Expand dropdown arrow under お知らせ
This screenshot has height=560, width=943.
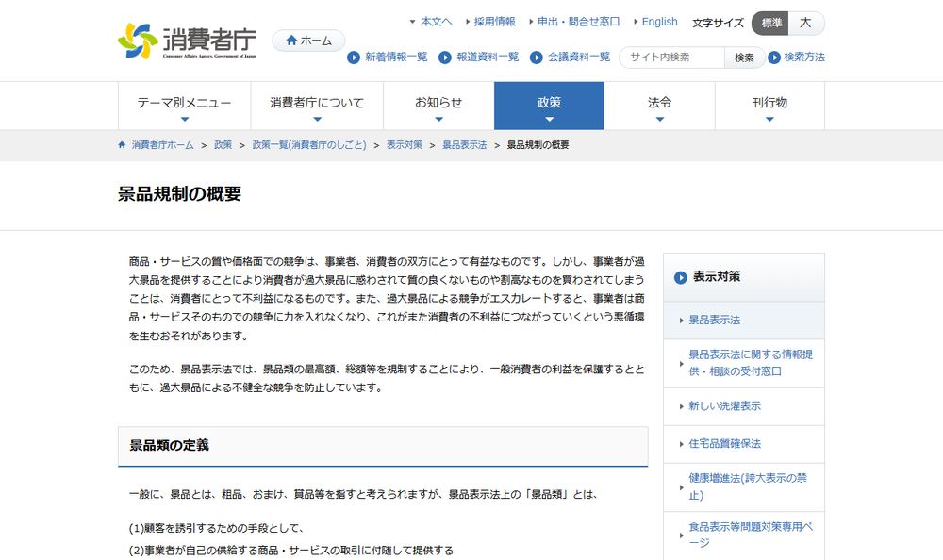click(x=439, y=119)
